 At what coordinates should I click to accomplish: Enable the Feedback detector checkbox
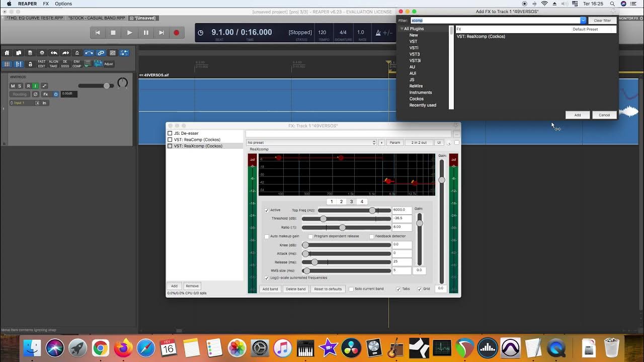tap(372, 236)
